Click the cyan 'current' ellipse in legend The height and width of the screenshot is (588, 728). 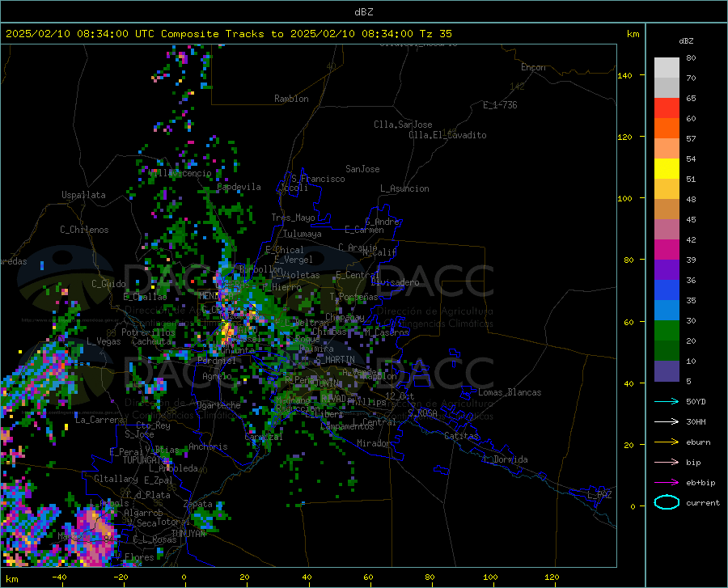667,502
